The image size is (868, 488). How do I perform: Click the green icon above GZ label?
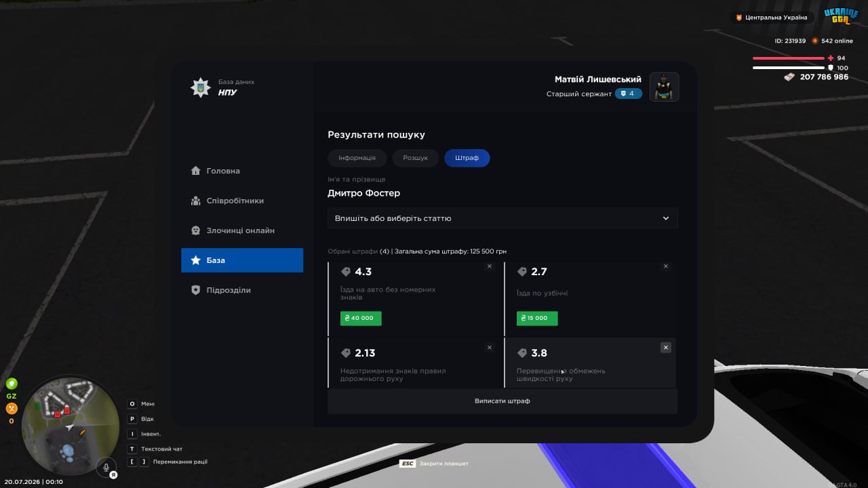point(12,384)
